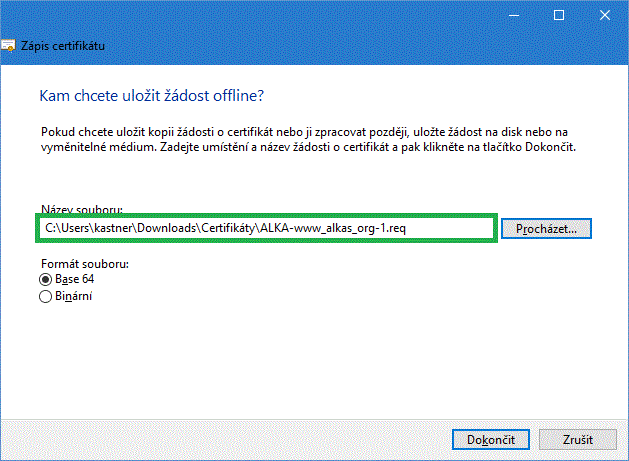
Task: Minimize the Zápis certifikátu window
Action: [513, 15]
